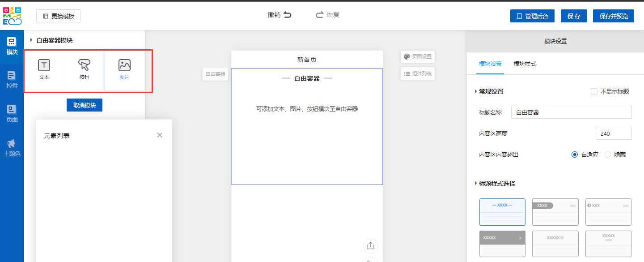Select the 图片 image element icon

(x=124, y=66)
